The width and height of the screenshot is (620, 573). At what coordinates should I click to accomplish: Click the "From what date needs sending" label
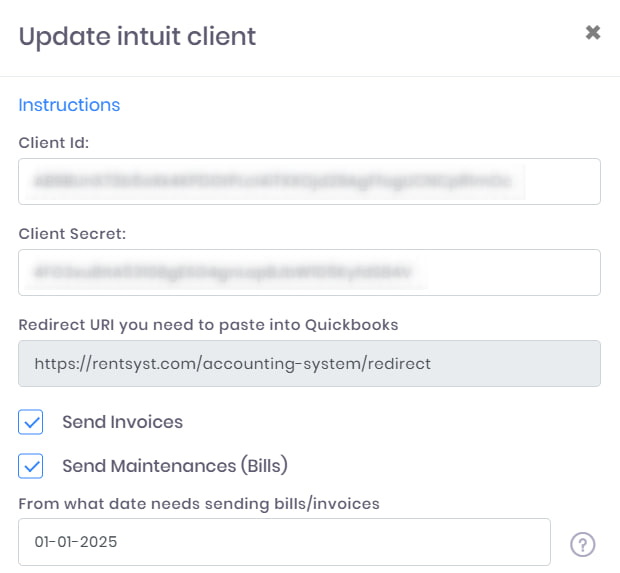pyautogui.click(x=199, y=504)
